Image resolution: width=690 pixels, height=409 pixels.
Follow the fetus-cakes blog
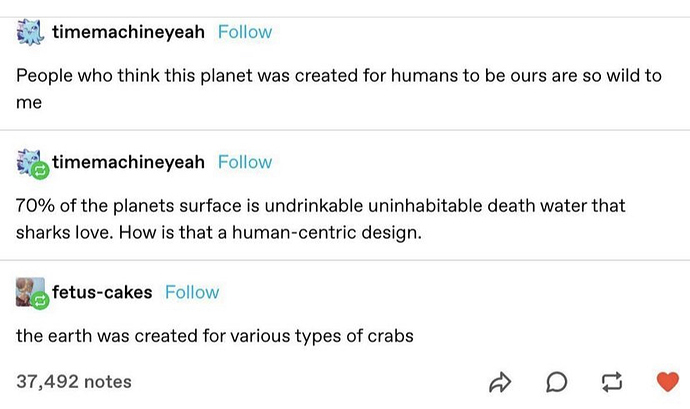pos(191,292)
